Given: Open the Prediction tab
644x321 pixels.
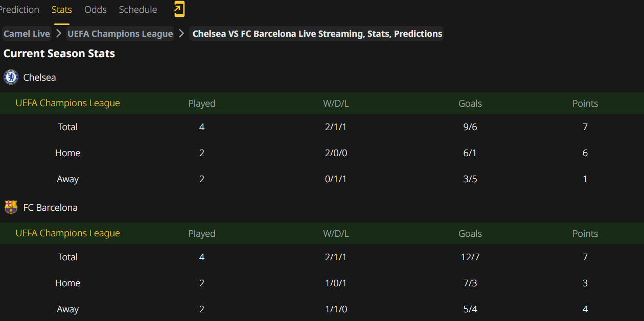Looking at the screenshot, I should (19, 10).
